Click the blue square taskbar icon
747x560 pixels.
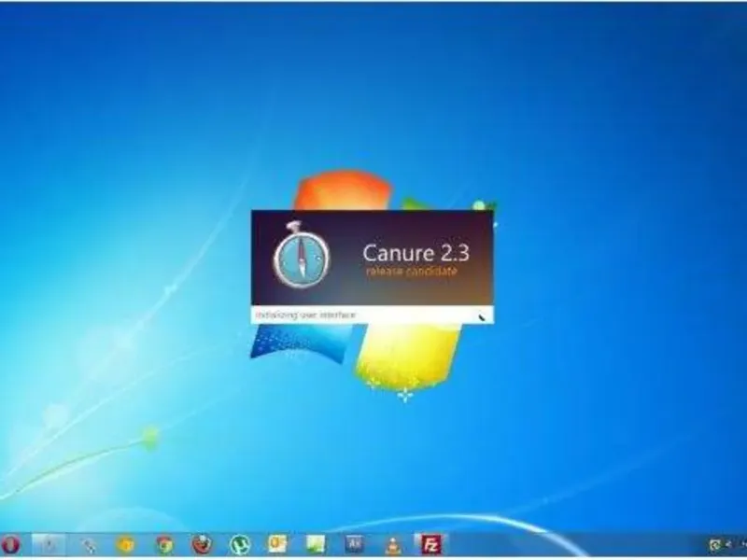click(x=355, y=544)
